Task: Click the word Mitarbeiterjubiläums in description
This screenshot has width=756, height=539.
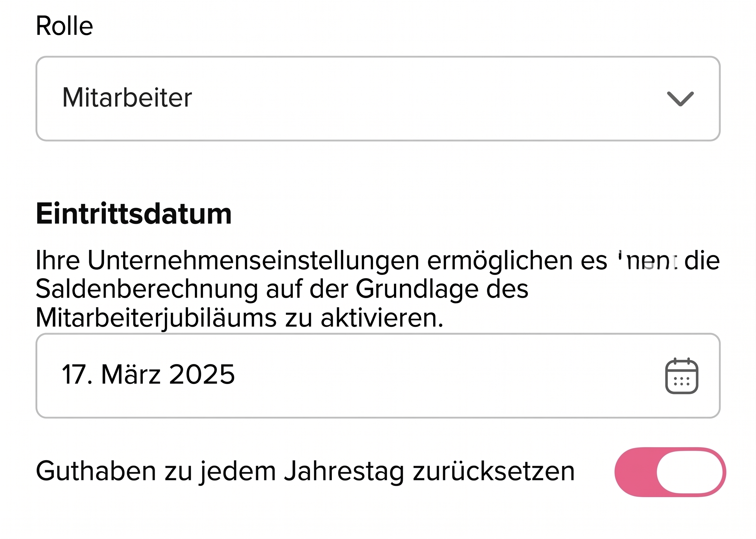Action: pos(156,318)
